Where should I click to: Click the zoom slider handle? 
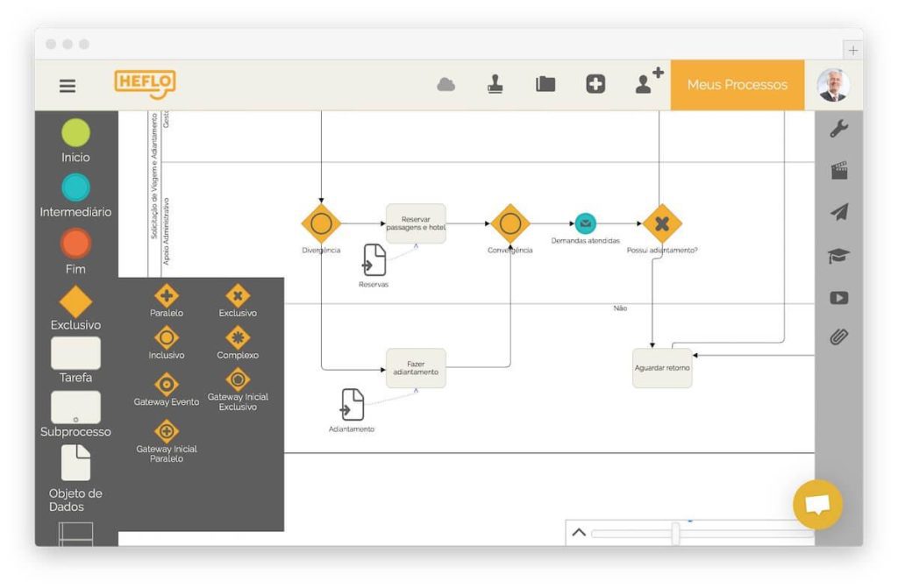(675, 533)
